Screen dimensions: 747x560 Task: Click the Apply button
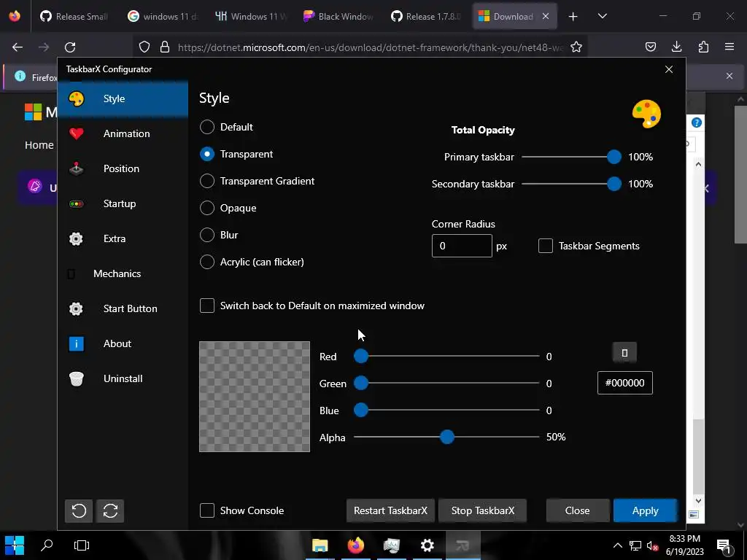(x=645, y=510)
